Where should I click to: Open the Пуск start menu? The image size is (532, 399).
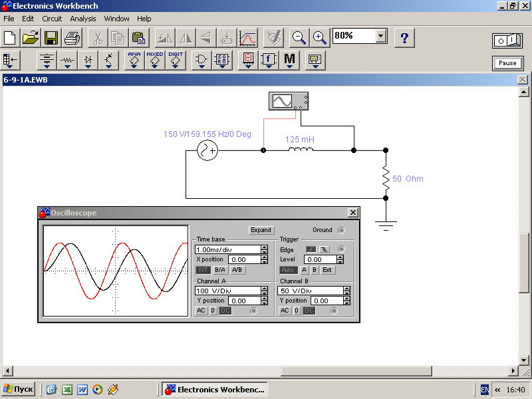click(19, 389)
